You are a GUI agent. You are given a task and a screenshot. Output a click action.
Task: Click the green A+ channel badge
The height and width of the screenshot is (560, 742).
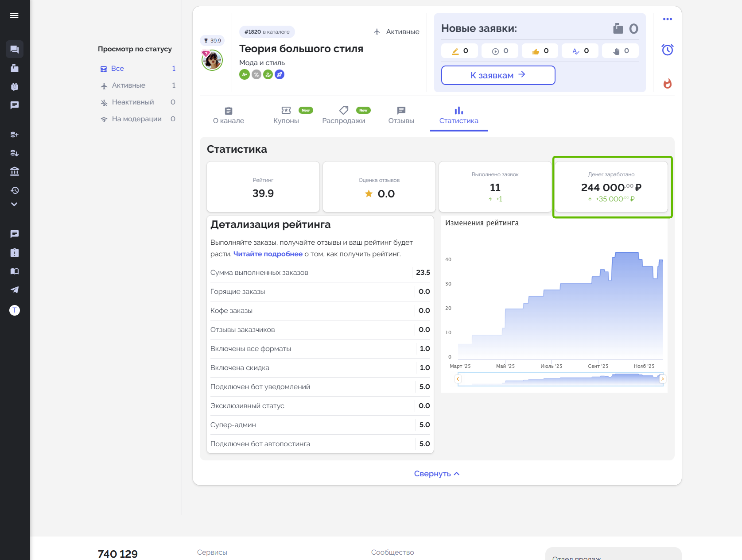(244, 75)
